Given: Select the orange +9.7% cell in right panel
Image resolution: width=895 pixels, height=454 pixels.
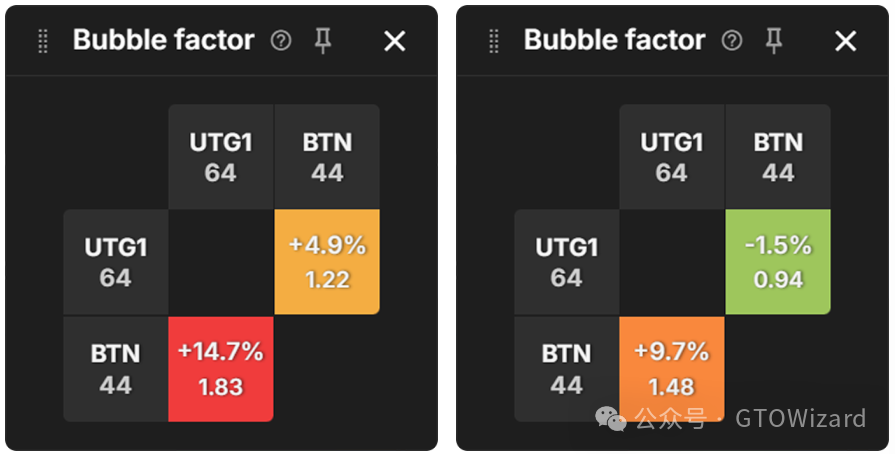Looking at the screenshot, I should click(x=671, y=366).
